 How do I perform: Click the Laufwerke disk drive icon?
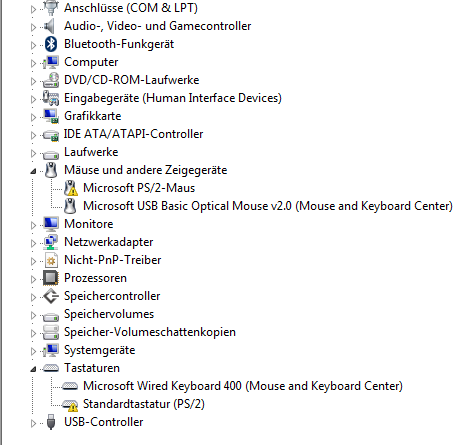pyautogui.click(x=51, y=154)
